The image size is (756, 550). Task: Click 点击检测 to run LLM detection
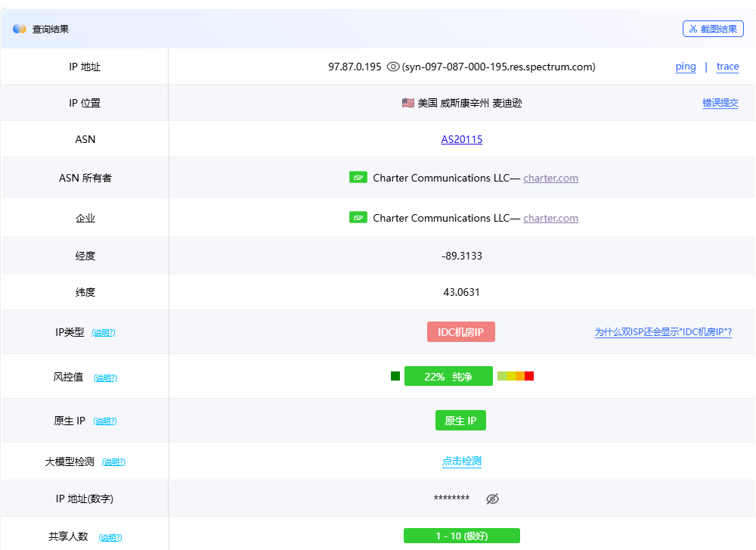point(461,461)
